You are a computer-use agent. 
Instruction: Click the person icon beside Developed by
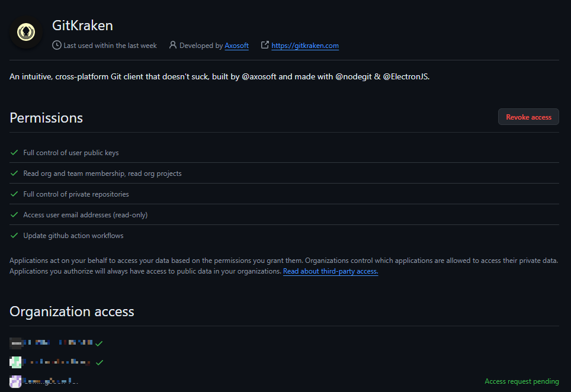pos(172,45)
